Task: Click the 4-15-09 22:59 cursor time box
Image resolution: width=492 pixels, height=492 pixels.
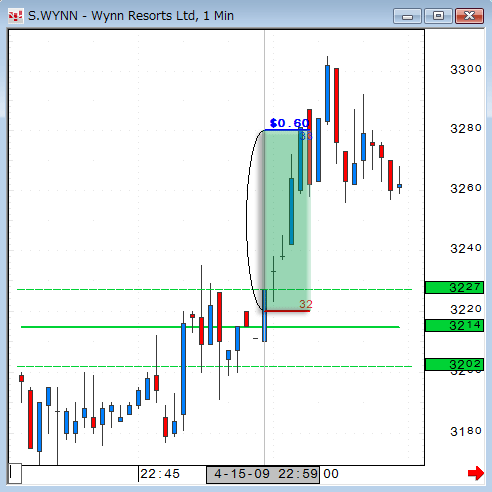Action: [x=263, y=474]
